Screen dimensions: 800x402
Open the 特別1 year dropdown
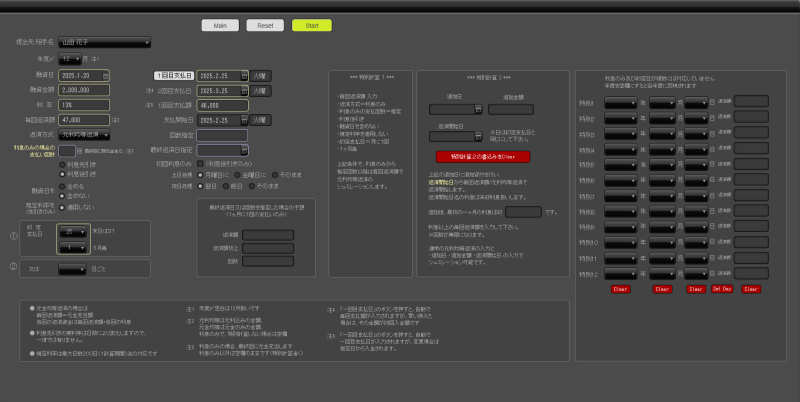pos(620,103)
